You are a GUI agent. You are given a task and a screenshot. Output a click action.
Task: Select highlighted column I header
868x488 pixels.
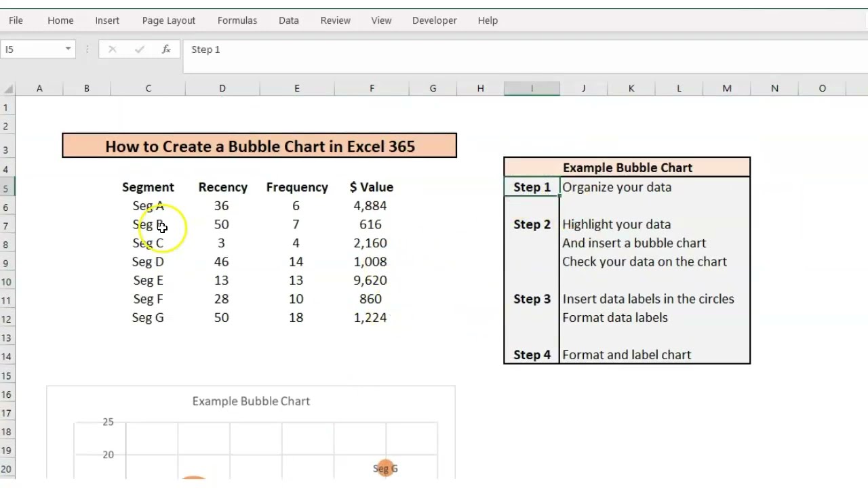click(532, 88)
